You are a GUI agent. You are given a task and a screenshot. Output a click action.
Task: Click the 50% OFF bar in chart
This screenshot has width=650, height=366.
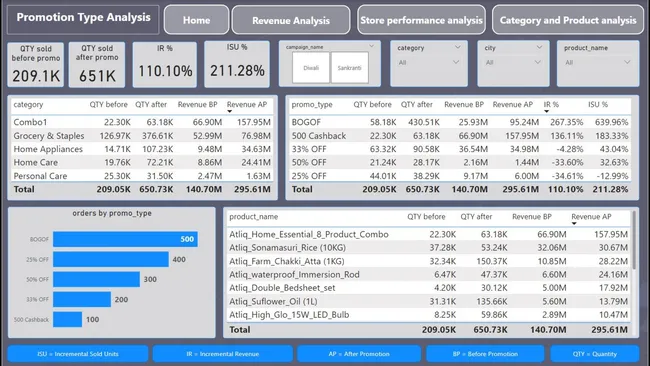(x=96, y=279)
